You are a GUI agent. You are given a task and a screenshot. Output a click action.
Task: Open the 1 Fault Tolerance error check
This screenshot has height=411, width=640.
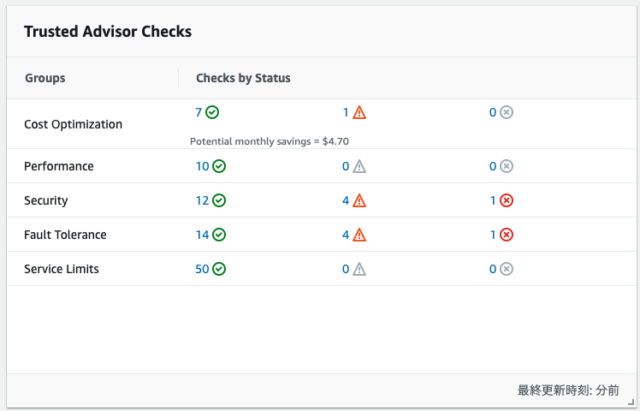pos(493,235)
